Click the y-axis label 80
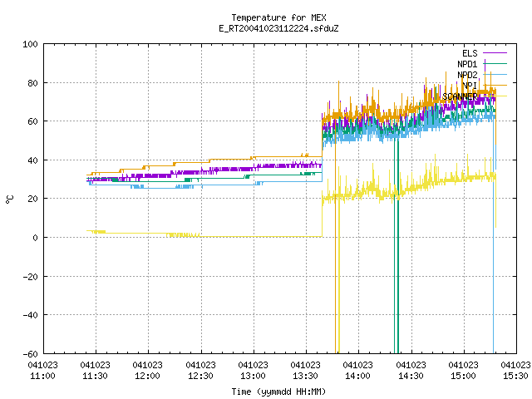 [32, 83]
